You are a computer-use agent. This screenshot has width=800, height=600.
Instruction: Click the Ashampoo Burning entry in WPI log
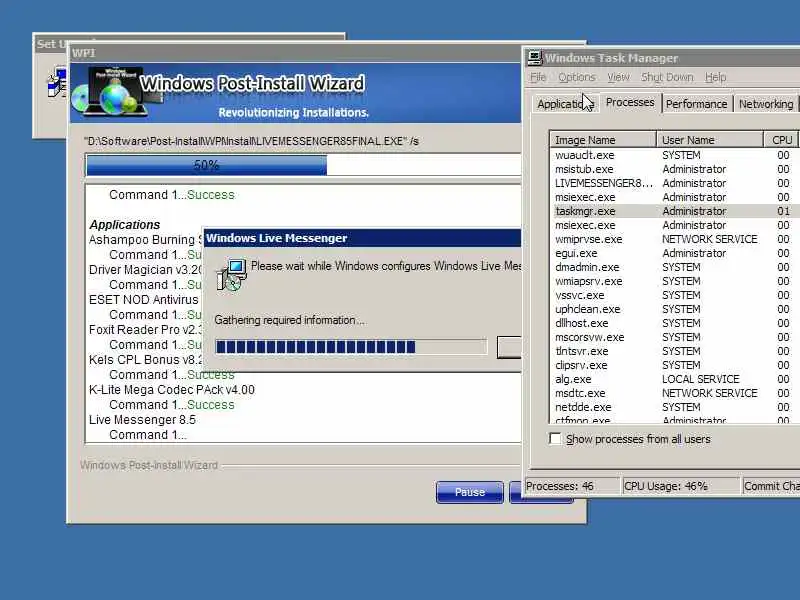145,240
